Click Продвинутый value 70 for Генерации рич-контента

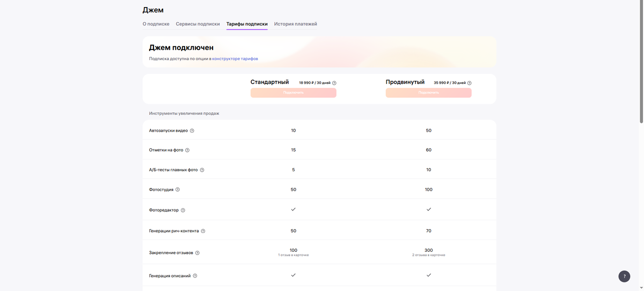[429, 231]
